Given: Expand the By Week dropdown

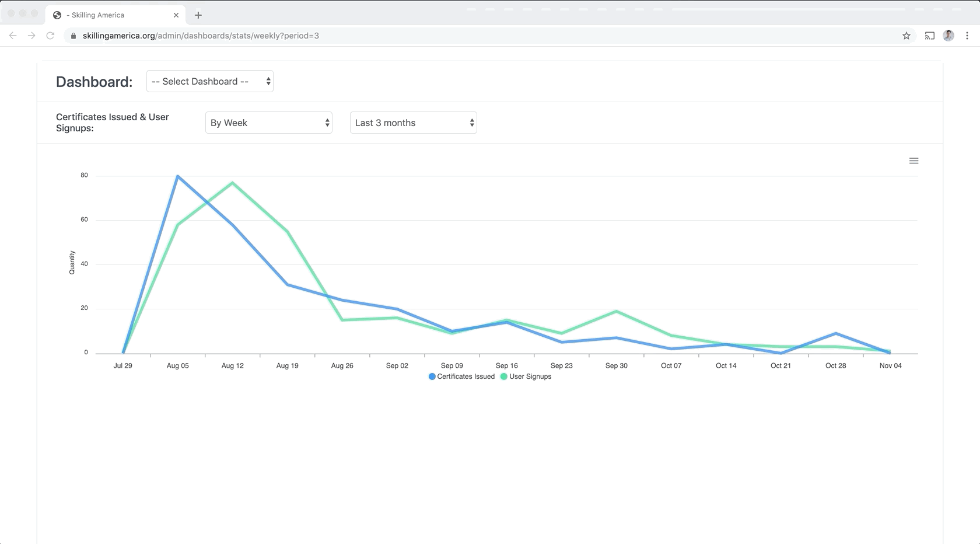Looking at the screenshot, I should tap(268, 123).
